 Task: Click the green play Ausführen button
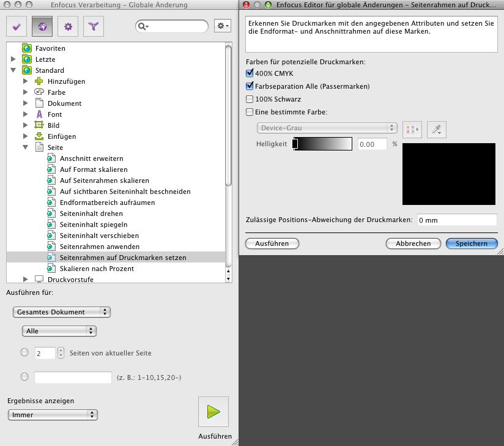213,412
